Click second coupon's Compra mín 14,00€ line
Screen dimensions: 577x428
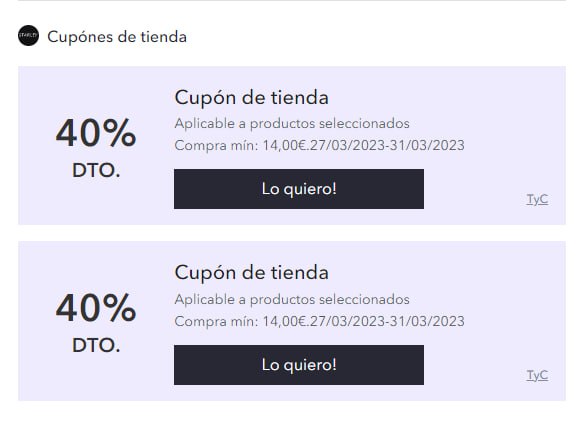coord(319,321)
